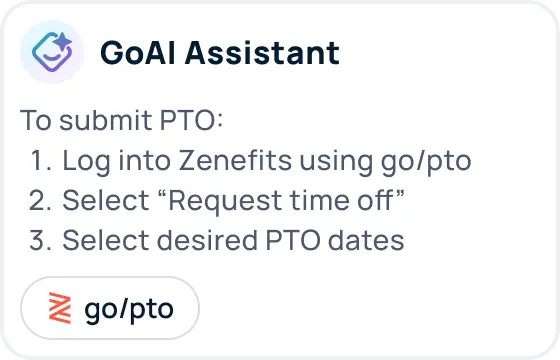560x360 pixels.
Task: Select step 2 about requesting time off
Action: click(x=216, y=200)
